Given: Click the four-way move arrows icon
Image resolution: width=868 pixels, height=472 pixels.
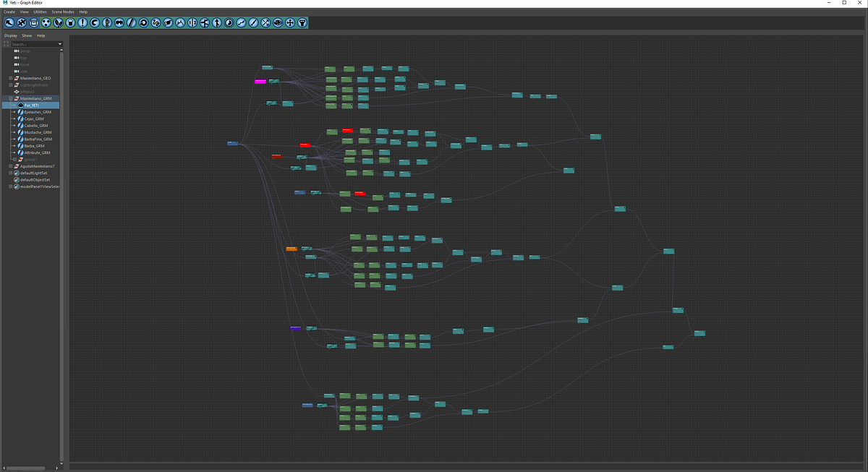Looking at the screenshot, I should pos(290,23).
